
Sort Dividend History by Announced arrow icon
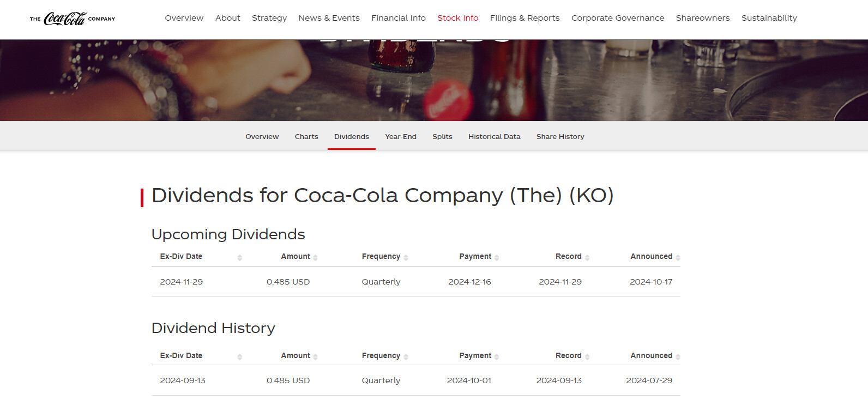678,356
